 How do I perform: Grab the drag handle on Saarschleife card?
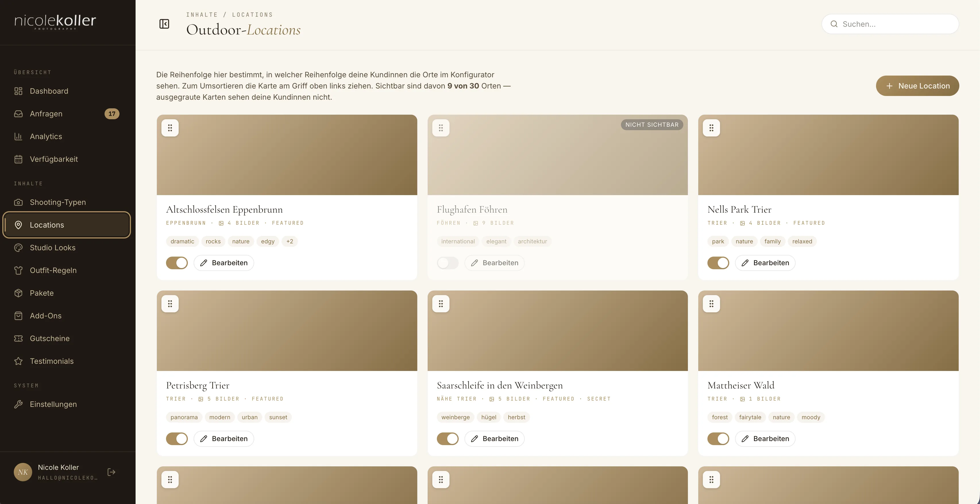(441, 304)
